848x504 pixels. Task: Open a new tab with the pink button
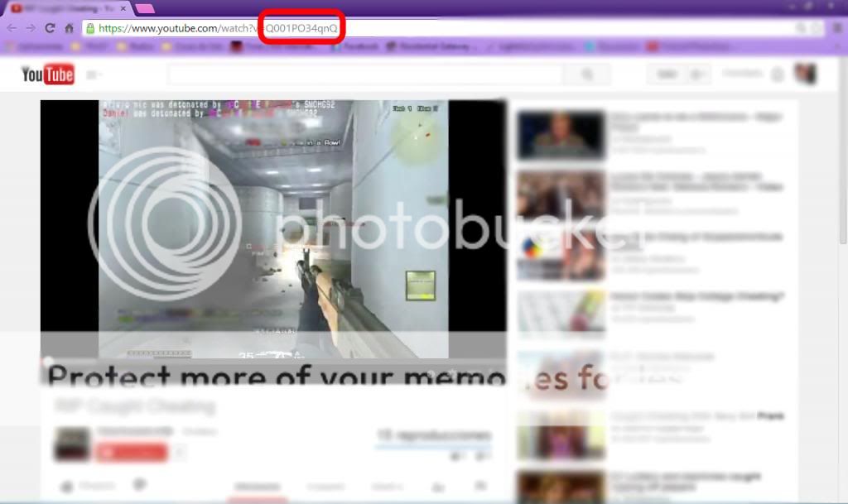[x=144, y=8]
